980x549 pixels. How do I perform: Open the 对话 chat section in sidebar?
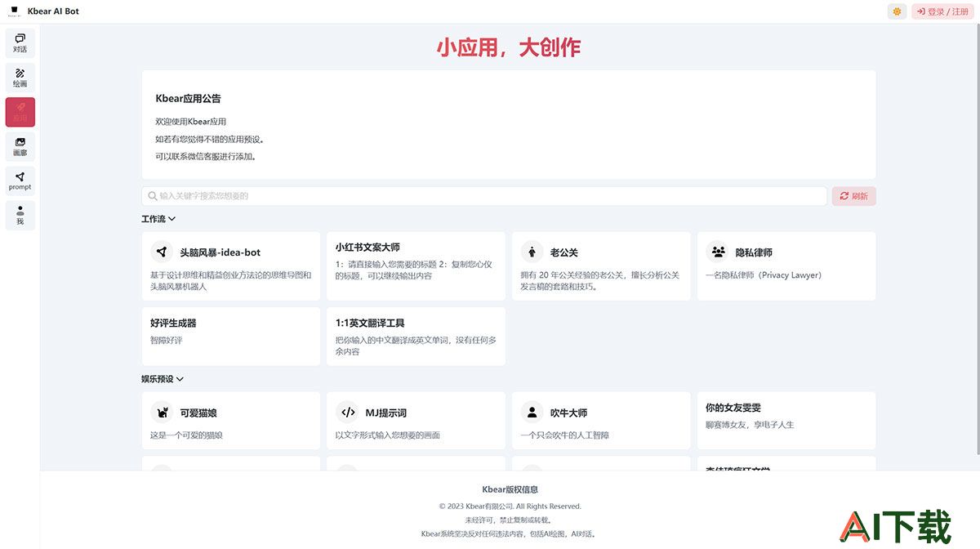(20, 43)
